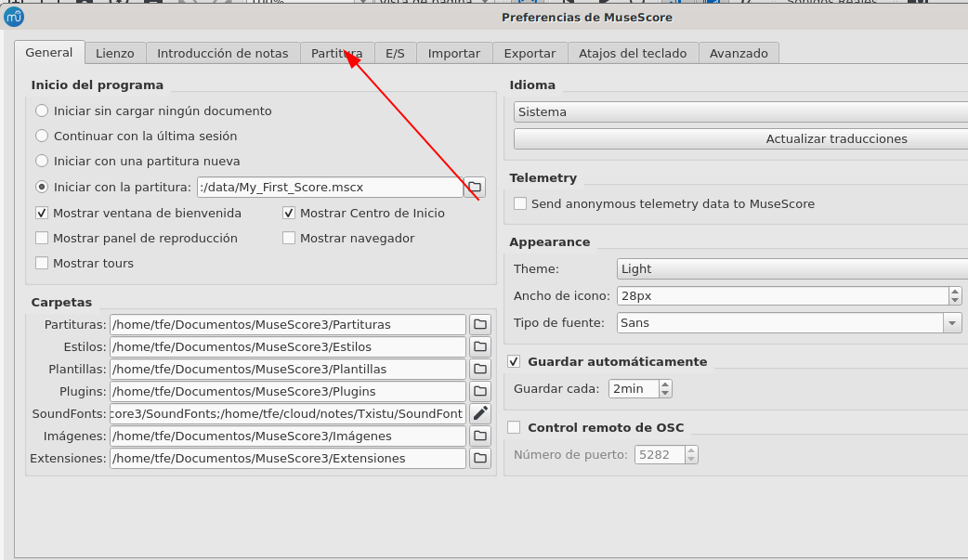This screenshot has width=968, height=560.
Task: Select 'Iniciar con una partitura nueva' option
Action: click(42, 162)
